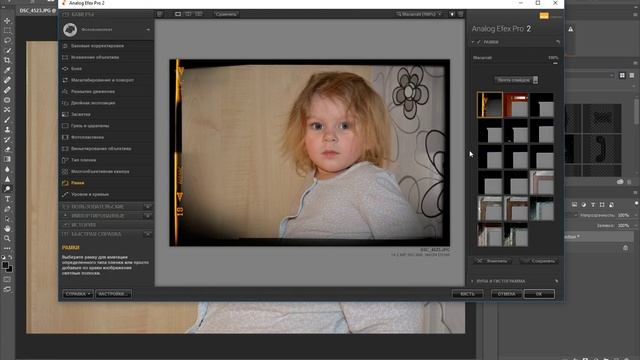The height and width of the screenshot is (360, 640).
Task: Click the ОК button
Action: 539,294
